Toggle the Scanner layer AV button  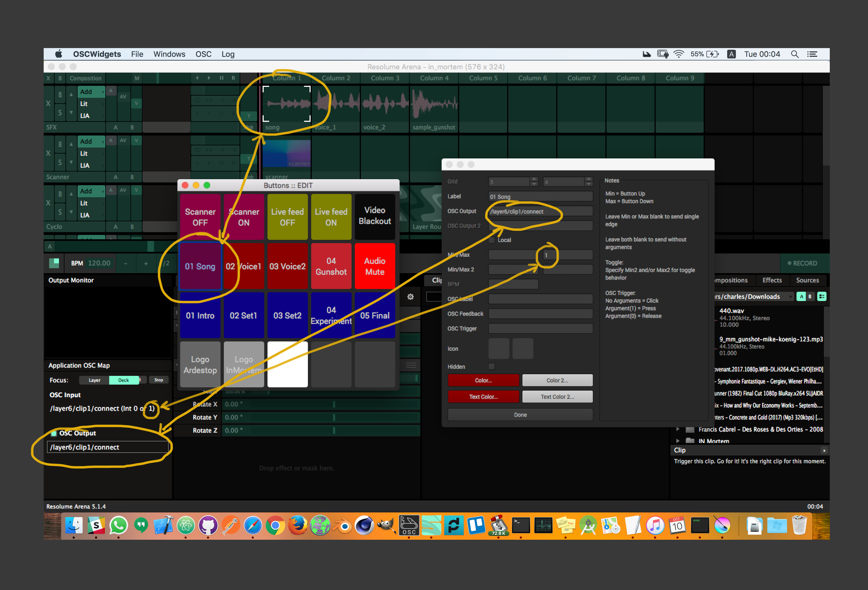point(123,140)
